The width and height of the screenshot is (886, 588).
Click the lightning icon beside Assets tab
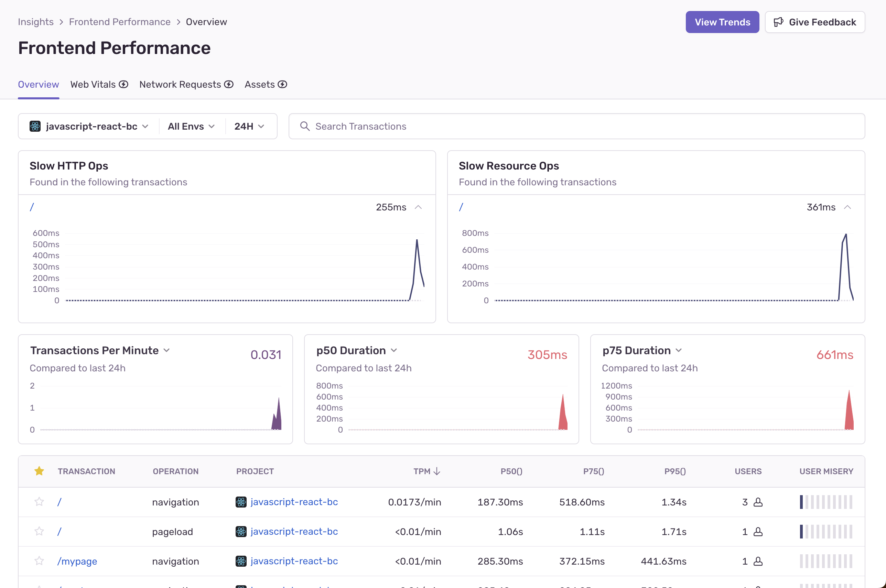282,84
